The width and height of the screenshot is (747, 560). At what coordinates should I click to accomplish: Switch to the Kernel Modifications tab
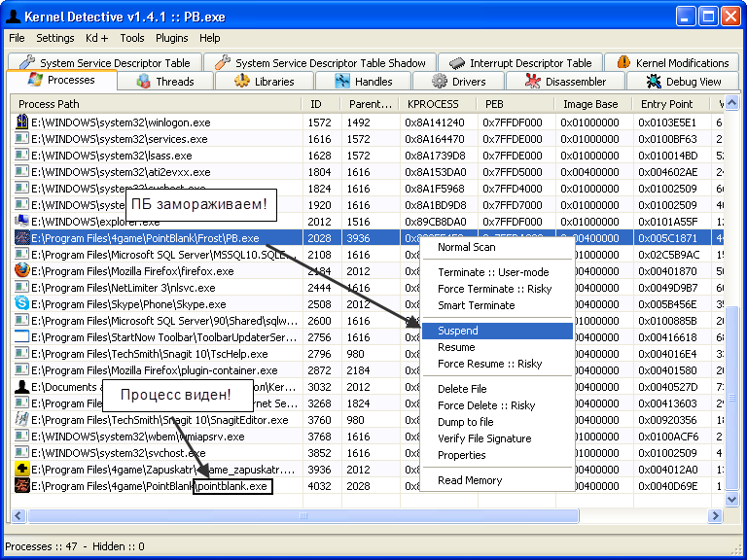[672, 63]
